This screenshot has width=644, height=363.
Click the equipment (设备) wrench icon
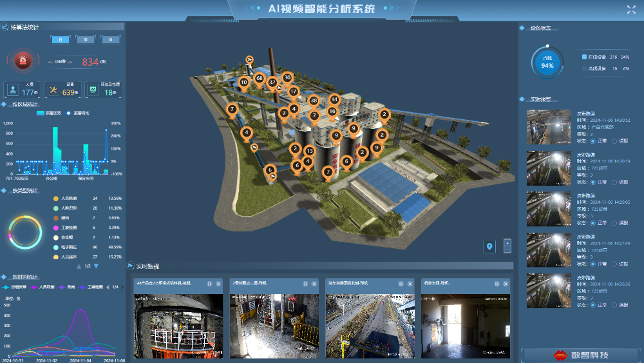(x=54, y=90)
